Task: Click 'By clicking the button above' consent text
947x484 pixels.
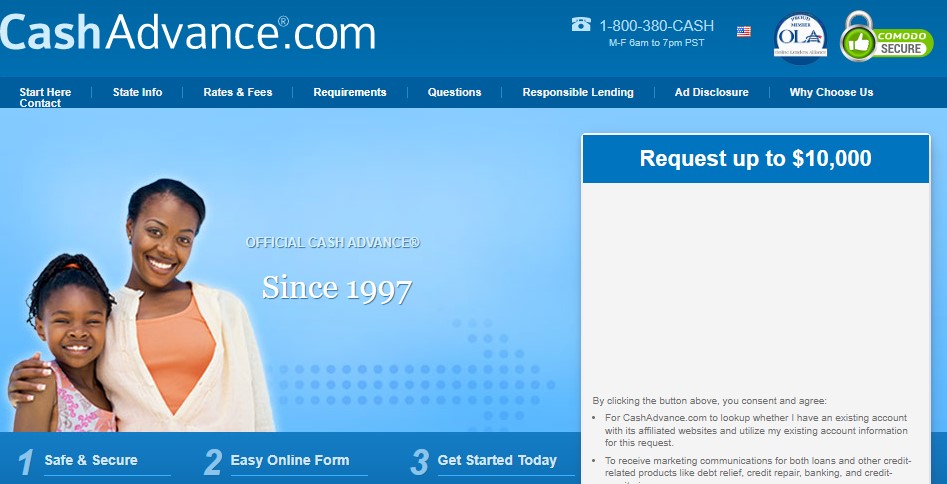Action: pyautogui.click(x=709, y=401)
